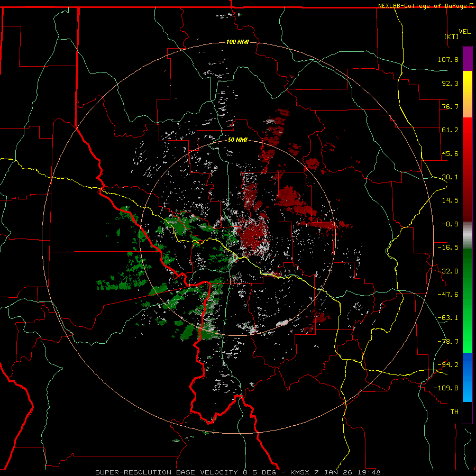Select the -47.6 velocity scale value
The height and width of the screenshot is (476, 476).
448,295
